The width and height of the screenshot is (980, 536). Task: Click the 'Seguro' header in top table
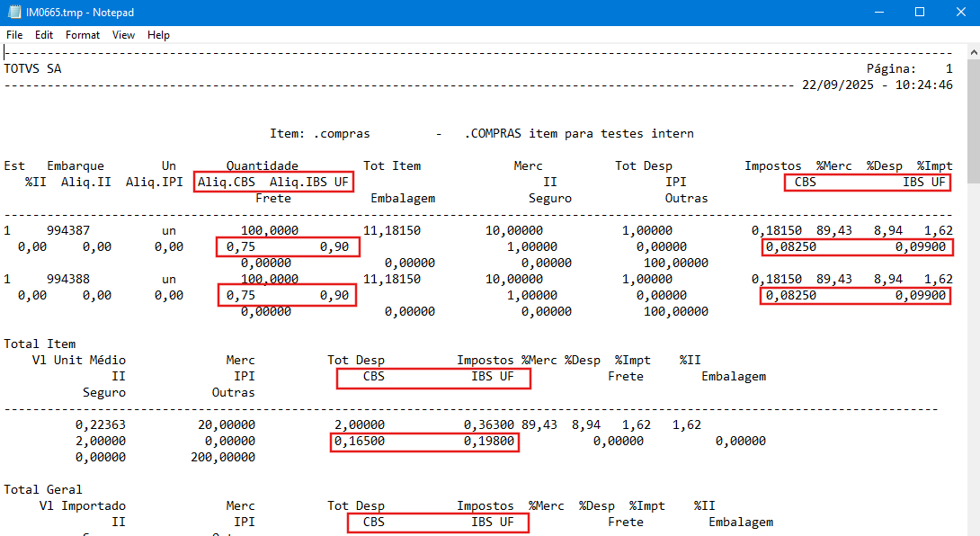(550, 198)
